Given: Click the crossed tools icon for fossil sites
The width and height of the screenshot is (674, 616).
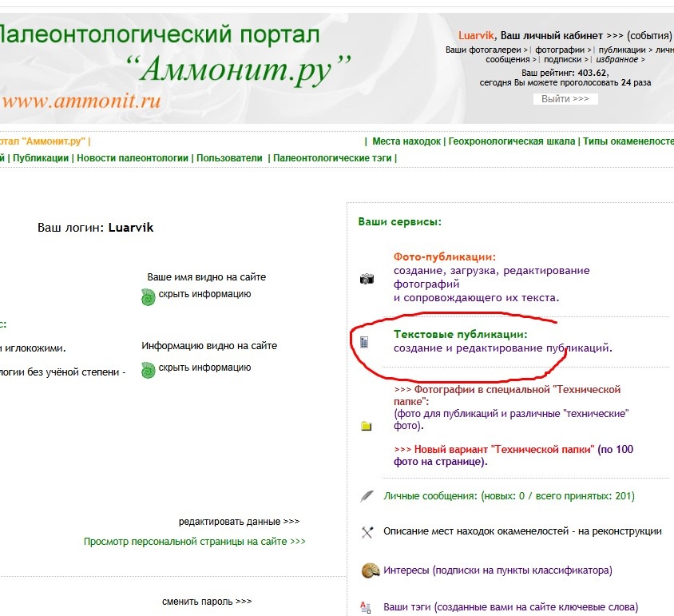Looking at the screenshot, I should pyautogui.click(x=367, y=532).
